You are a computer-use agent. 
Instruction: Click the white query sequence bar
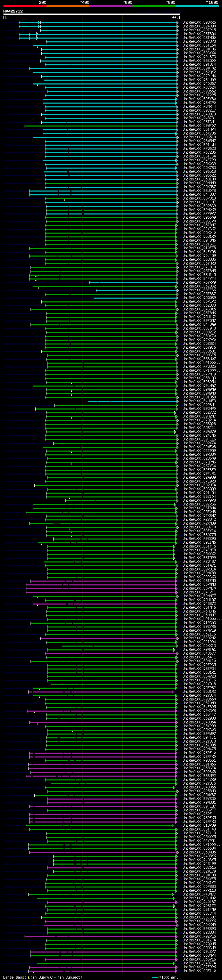tap(92, 14)
